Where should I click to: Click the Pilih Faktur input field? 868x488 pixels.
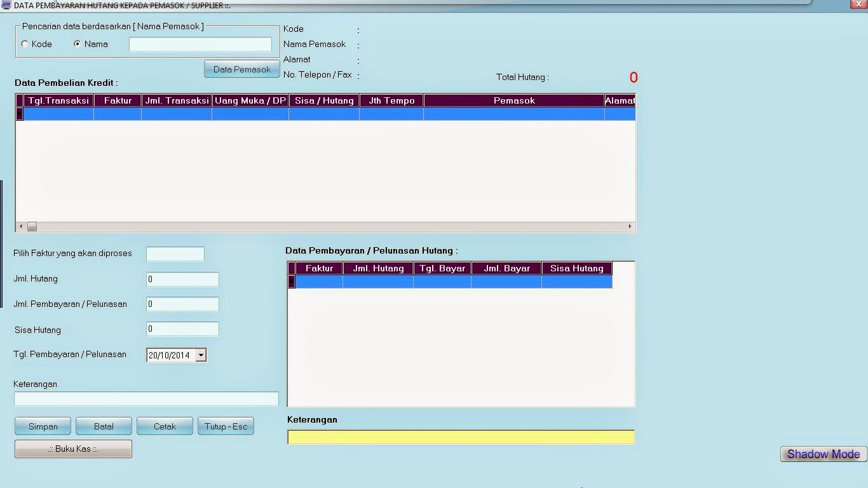coord(175,254)
